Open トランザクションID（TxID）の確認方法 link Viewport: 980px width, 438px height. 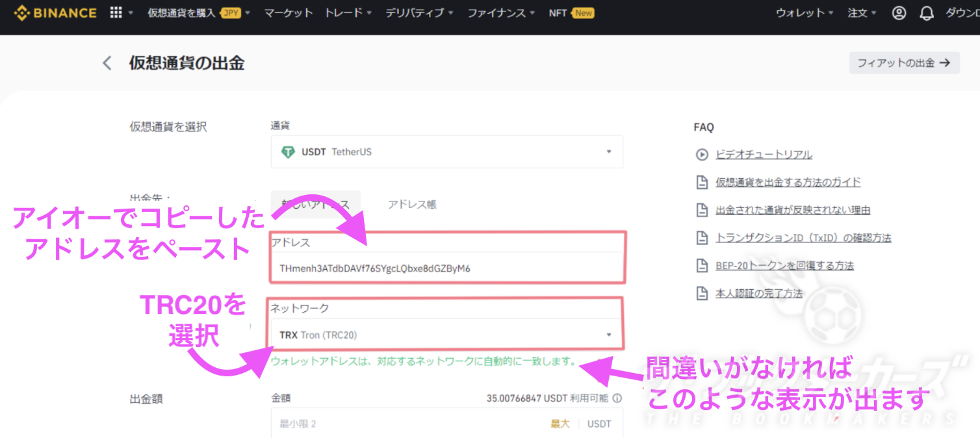coord(803,238)
